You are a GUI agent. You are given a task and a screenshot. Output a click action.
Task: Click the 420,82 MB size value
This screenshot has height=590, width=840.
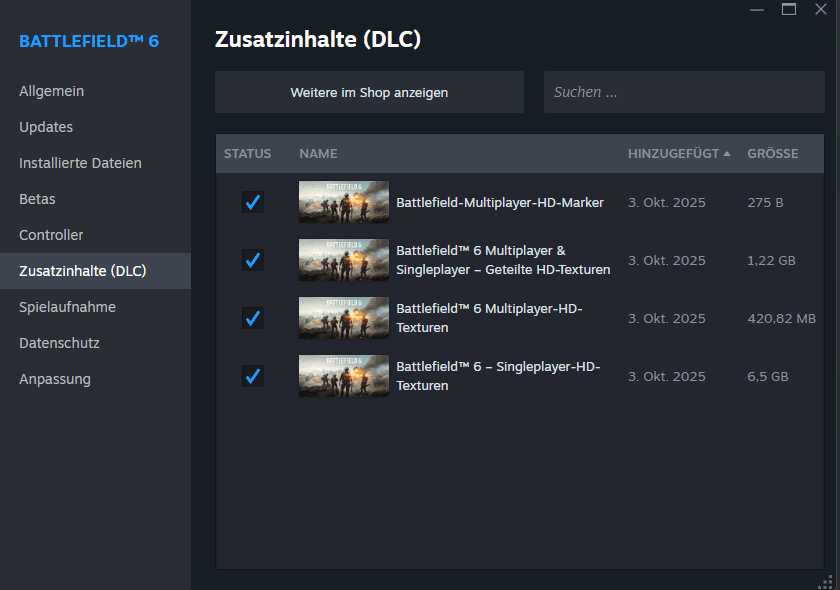[x=782, y=318]
